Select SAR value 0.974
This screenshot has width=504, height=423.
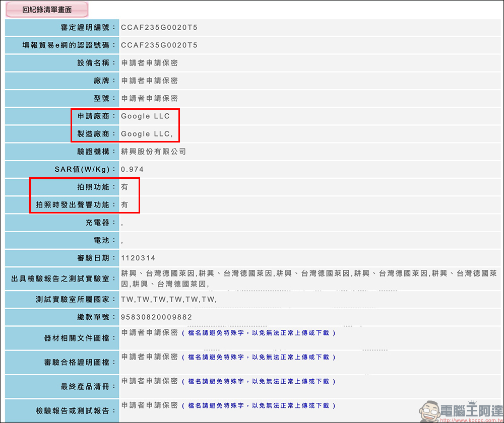132,169
